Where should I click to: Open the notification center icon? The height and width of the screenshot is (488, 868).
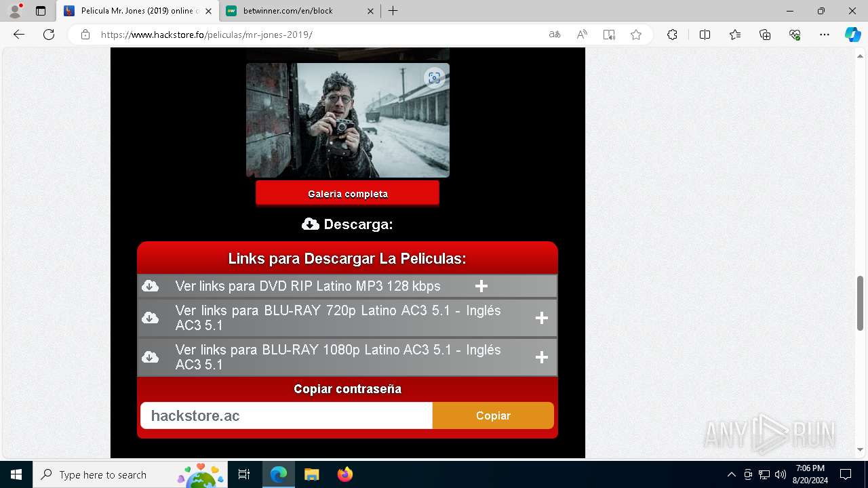pyautogui.click(x=846, y=474)
